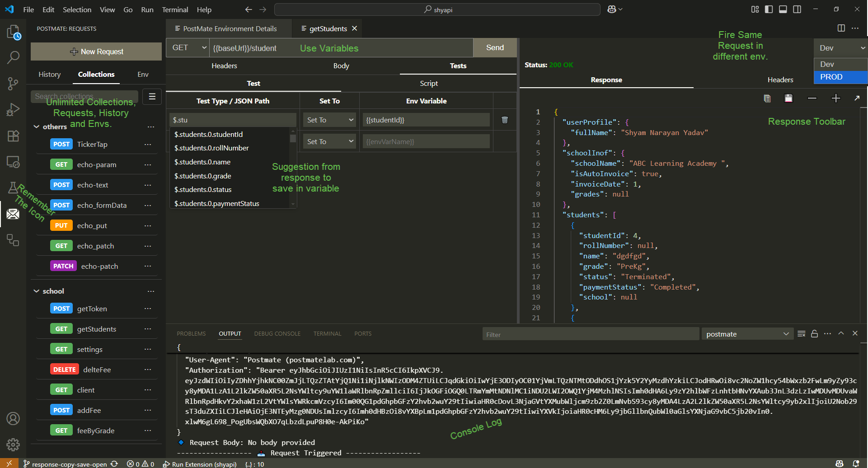The image size is (868, 468).
Task: Customize editor layout
Action: [755, 9]
